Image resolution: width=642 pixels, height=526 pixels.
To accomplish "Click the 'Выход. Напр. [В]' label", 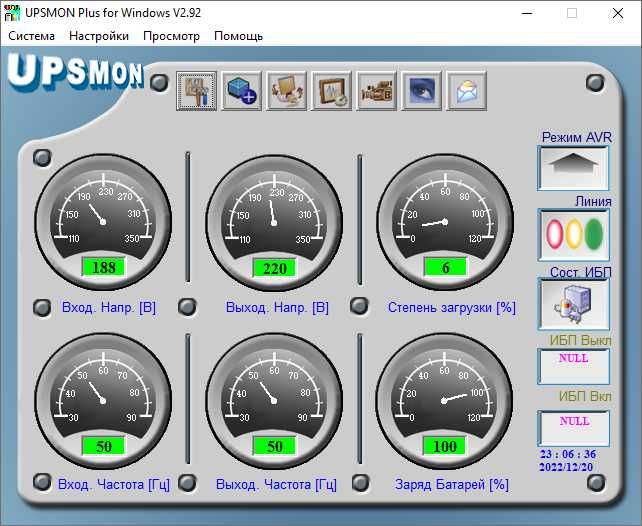I will [x=278, y=307].
